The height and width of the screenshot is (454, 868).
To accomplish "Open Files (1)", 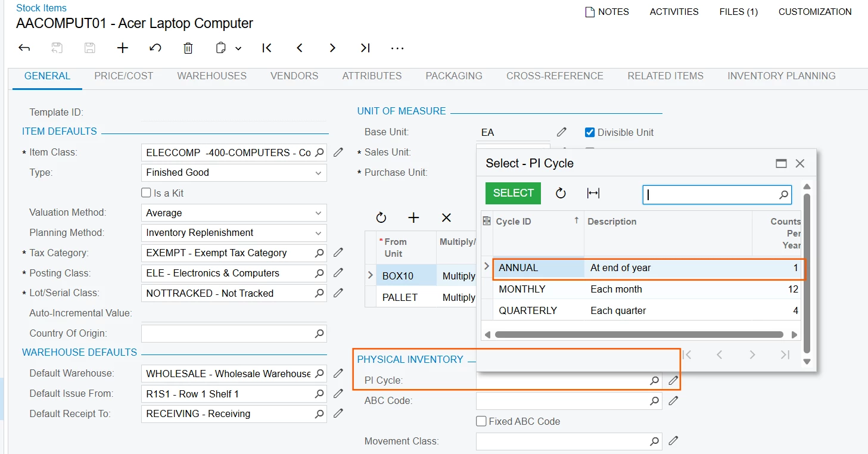I will [x=738, y=12].
